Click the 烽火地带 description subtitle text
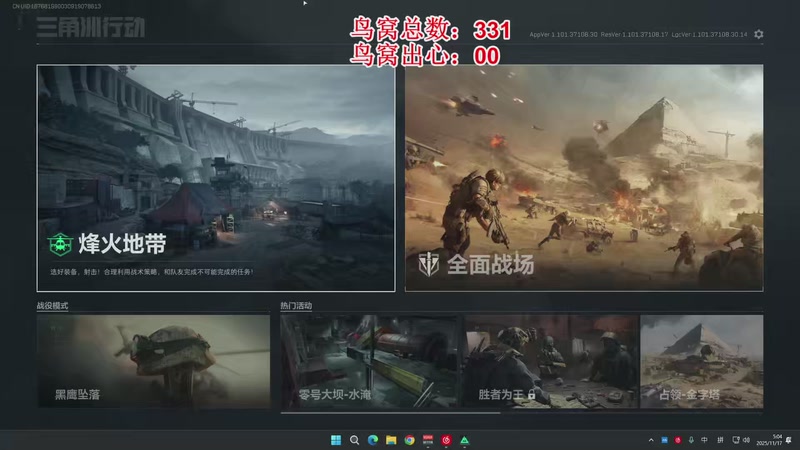This screenshot has width=800, height=450. pyautogui.click(x=152, y=272)
